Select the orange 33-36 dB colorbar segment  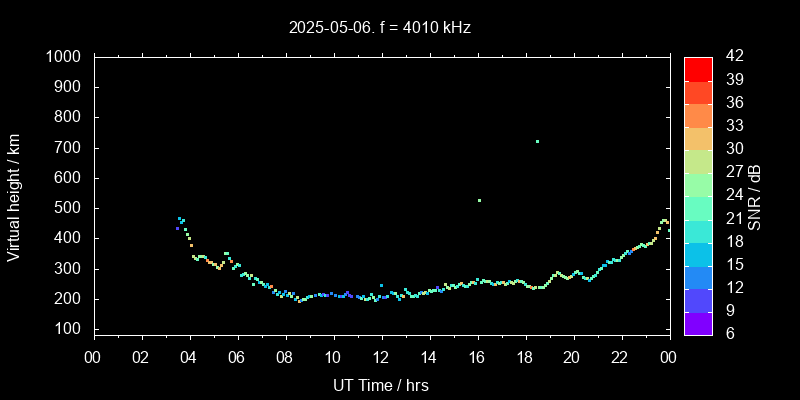click(x=698, y=115)
